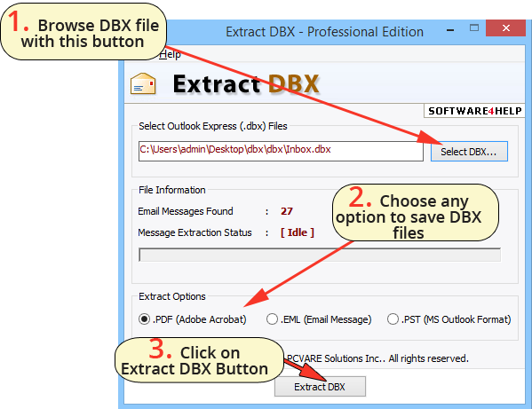532x409 pixels.
Task: Minimize the Extract DBX window
Action: tap(450, 30)
